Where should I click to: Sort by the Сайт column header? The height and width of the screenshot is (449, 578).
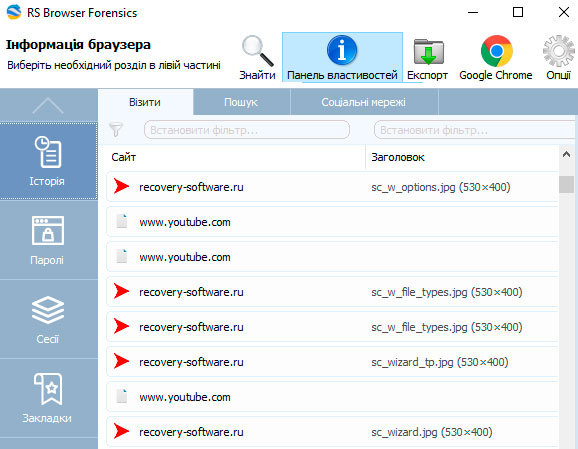pyautogui.click(x=124, y=157)
